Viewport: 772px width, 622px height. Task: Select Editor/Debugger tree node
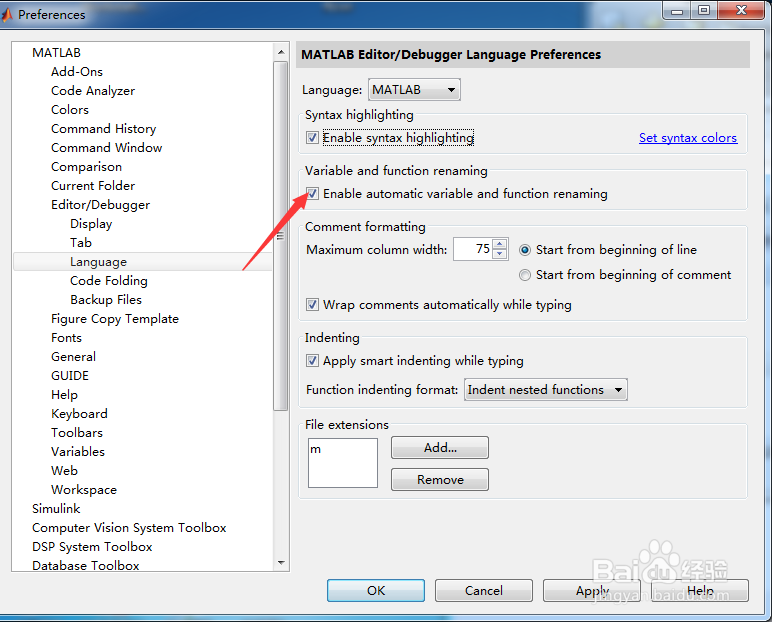point(100,204)
